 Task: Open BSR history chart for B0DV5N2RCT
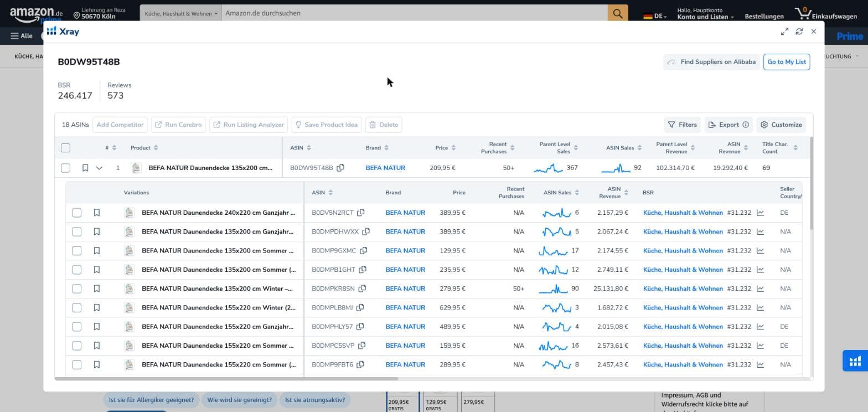[x=760, y=213]
